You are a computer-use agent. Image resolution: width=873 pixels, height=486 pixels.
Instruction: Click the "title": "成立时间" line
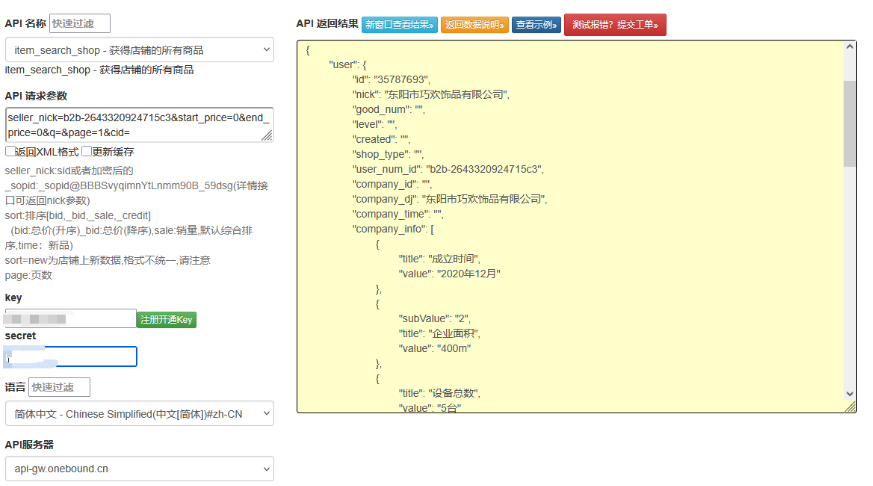pos(439,259)
